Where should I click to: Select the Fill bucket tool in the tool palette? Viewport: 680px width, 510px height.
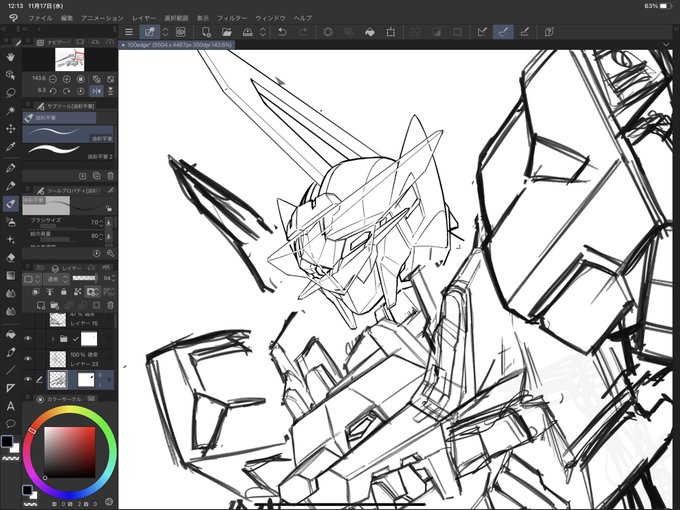10,334
